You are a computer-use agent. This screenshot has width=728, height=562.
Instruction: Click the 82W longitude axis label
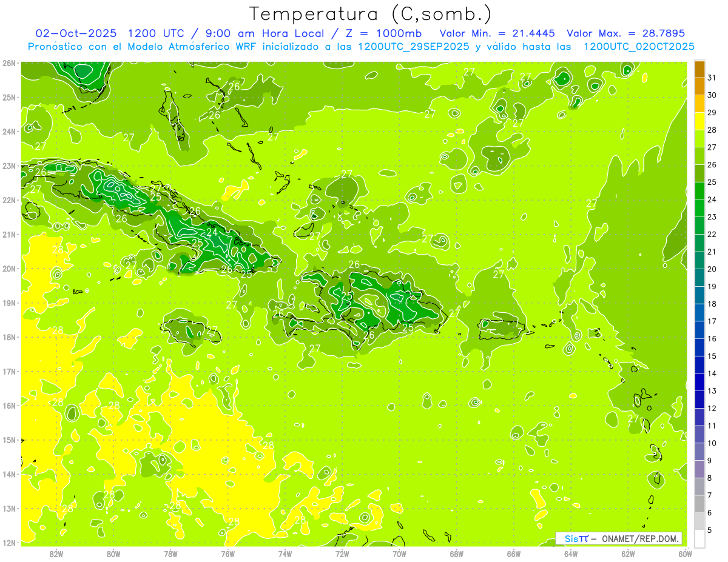pyautogui.click(x=56, y=553)
